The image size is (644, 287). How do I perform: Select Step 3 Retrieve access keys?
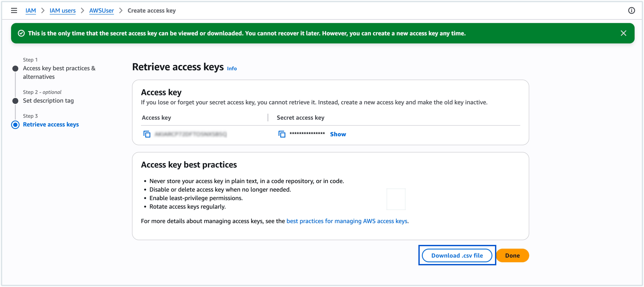click(x=51, y=124)
